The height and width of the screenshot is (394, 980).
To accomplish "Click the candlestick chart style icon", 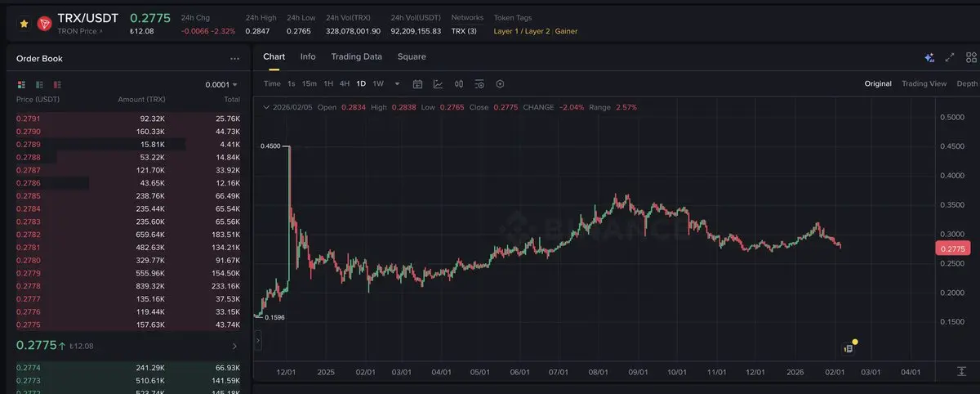I will click(x=459, y=83).
